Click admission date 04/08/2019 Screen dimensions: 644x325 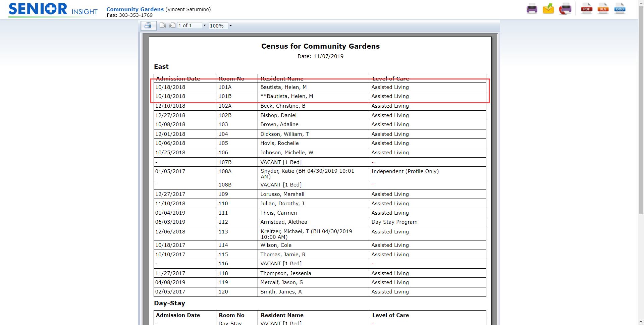pos(170,282)
